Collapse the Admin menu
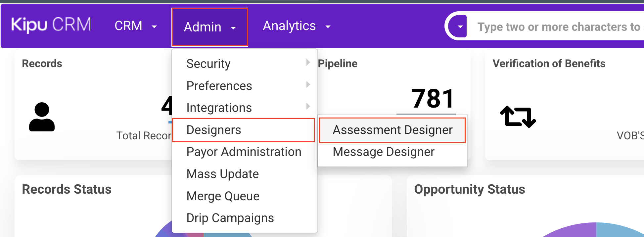The height and width of the screenshot is (237, 644). coord(209,27)
